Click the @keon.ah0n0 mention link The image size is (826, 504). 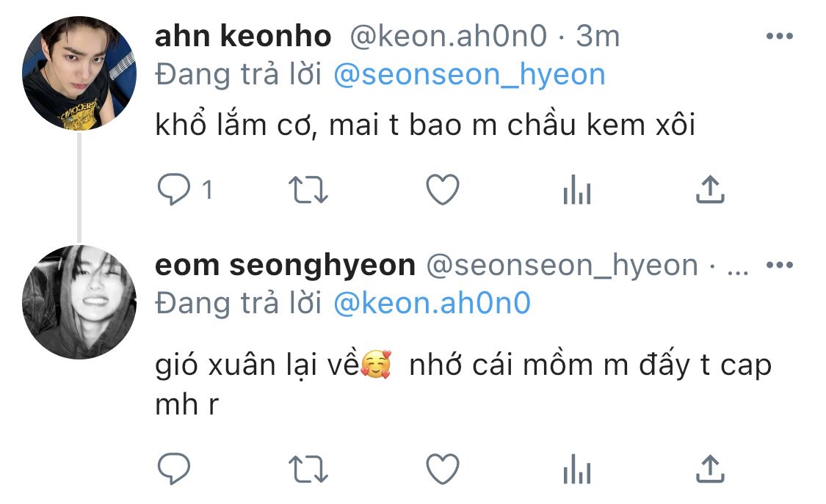pyautogui.click(x=432, y=303)
